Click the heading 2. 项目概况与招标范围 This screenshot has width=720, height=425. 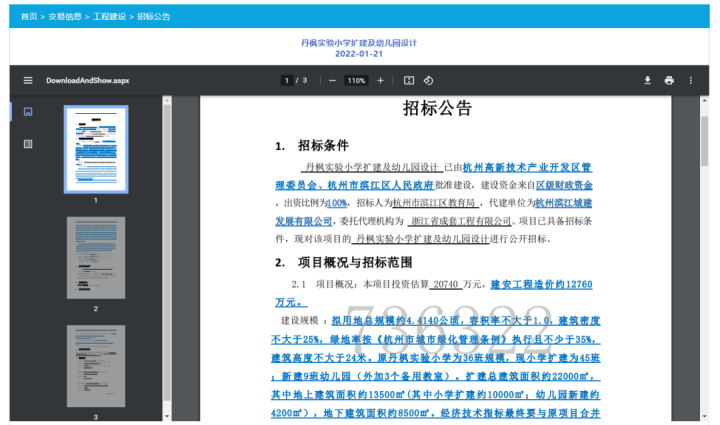tap(343, 262)
